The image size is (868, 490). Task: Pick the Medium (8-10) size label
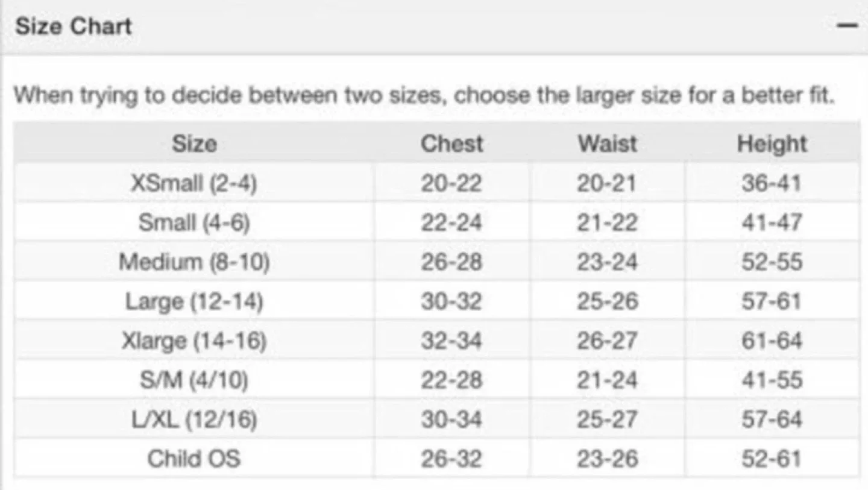(194, 262)
